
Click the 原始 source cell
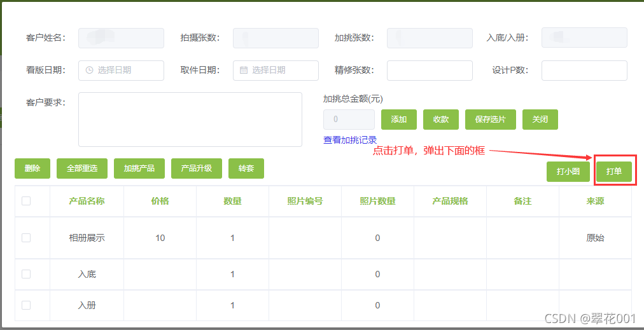coord(595,238)
